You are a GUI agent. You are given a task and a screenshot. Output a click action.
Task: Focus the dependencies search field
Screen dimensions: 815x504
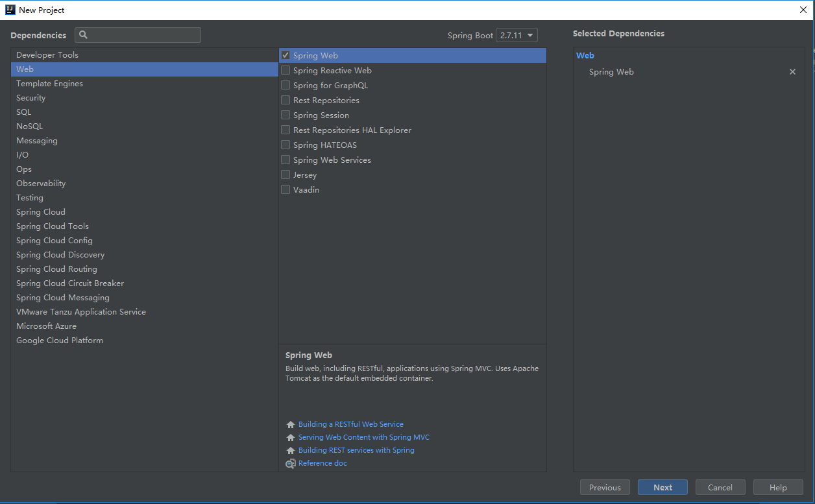point(144,35)
